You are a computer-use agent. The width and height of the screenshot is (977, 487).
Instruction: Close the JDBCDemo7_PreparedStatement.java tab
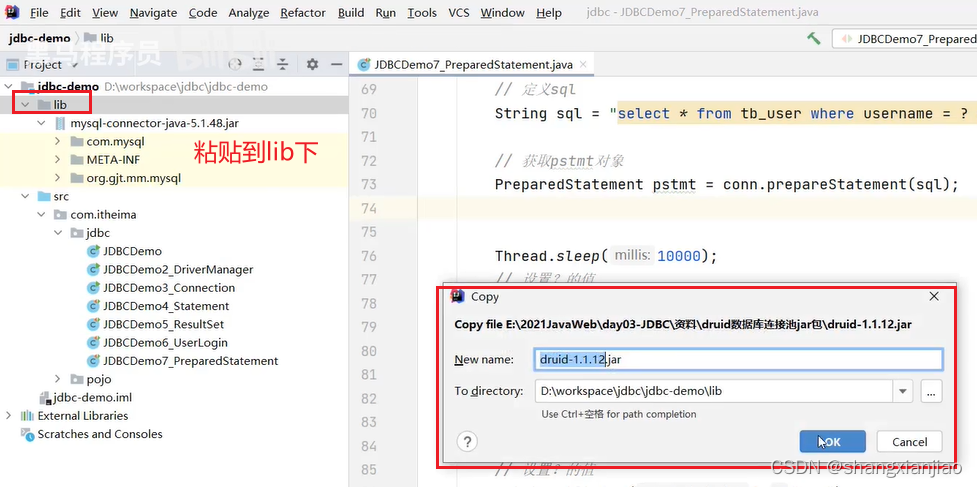pyautogui.click(x=583, y=64)
